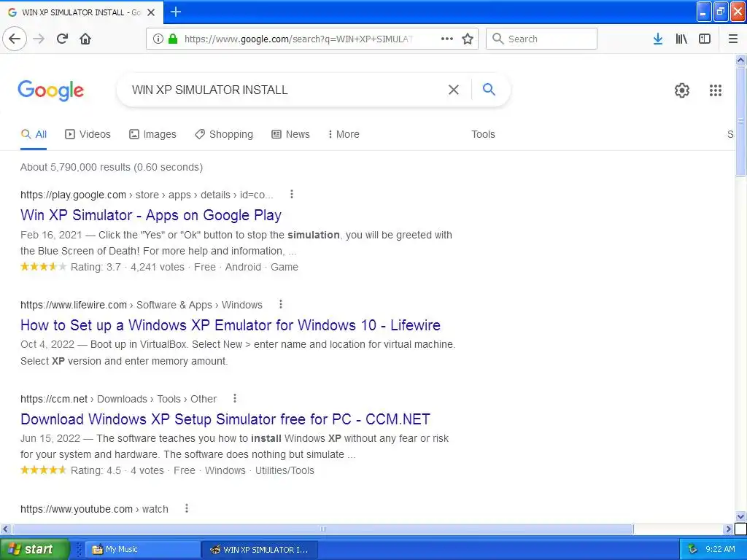Open options menu for ccm.net result
The width and height of the screenshot is (747, 560).
235,398
